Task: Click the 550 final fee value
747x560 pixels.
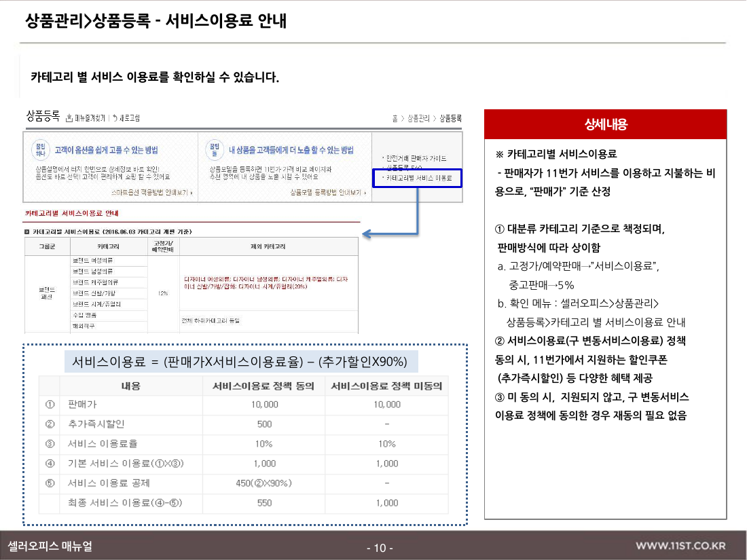Action: [x=264, y=503]
